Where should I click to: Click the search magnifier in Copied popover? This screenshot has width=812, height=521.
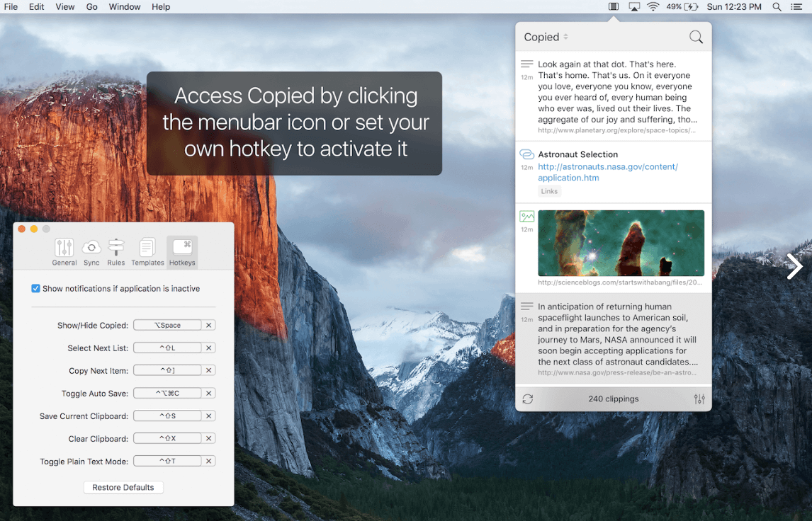click(x=696, y=38)
